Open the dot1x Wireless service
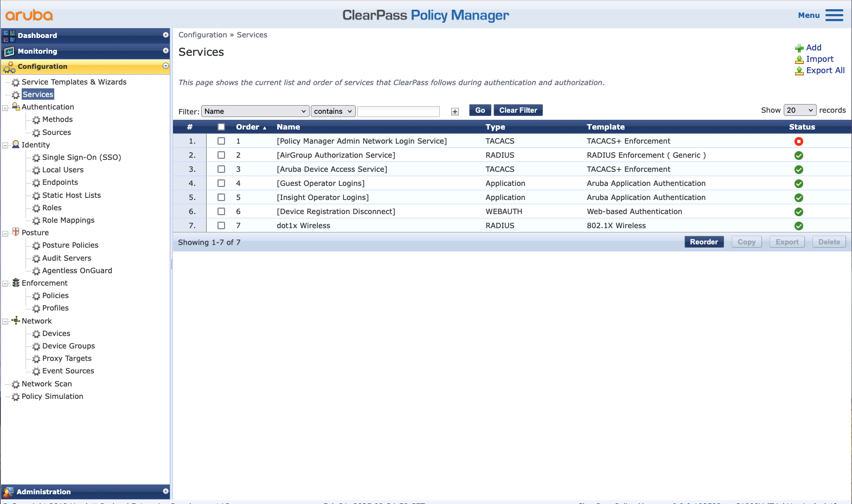 pyautogui.click(x=304, y=225)
